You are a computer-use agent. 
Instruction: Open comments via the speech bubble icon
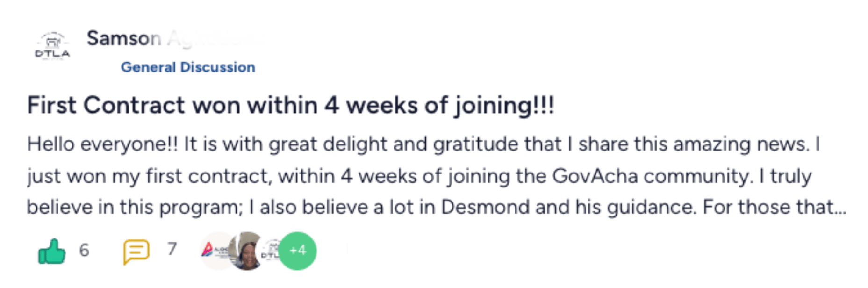[x=136, y=252]
